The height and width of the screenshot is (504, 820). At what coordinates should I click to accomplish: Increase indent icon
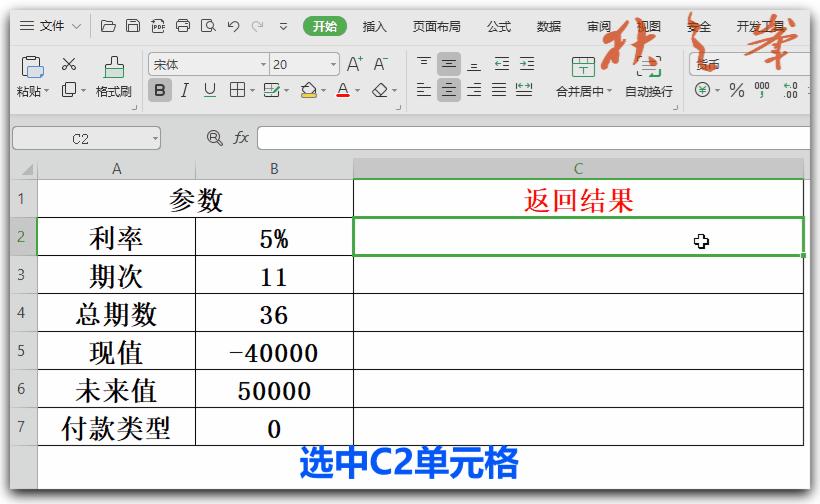[527, 64]
